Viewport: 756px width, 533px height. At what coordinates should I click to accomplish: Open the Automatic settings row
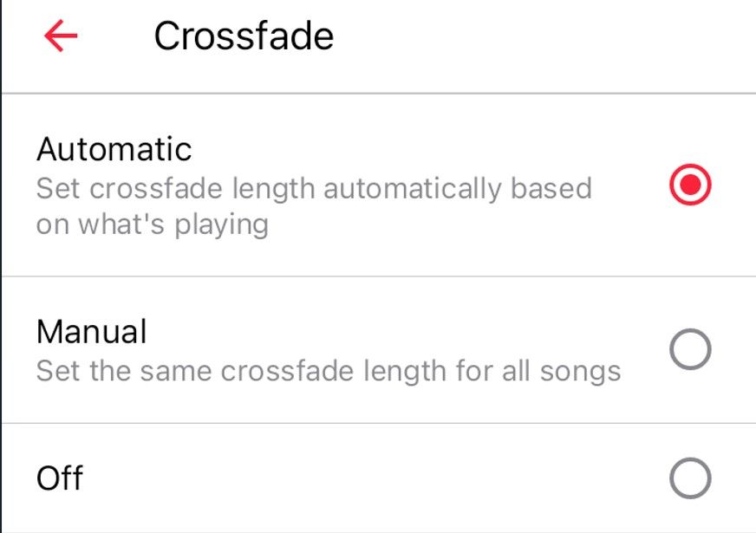[347, 182]
